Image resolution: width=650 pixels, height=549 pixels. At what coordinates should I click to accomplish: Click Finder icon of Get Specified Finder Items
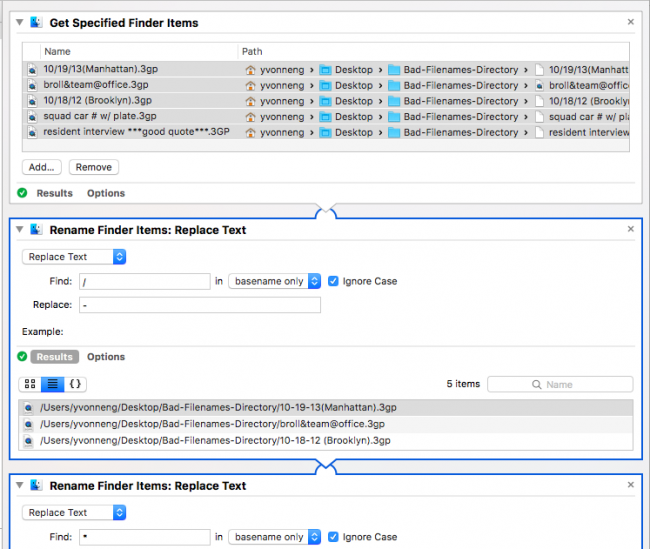tap(34, 22)
